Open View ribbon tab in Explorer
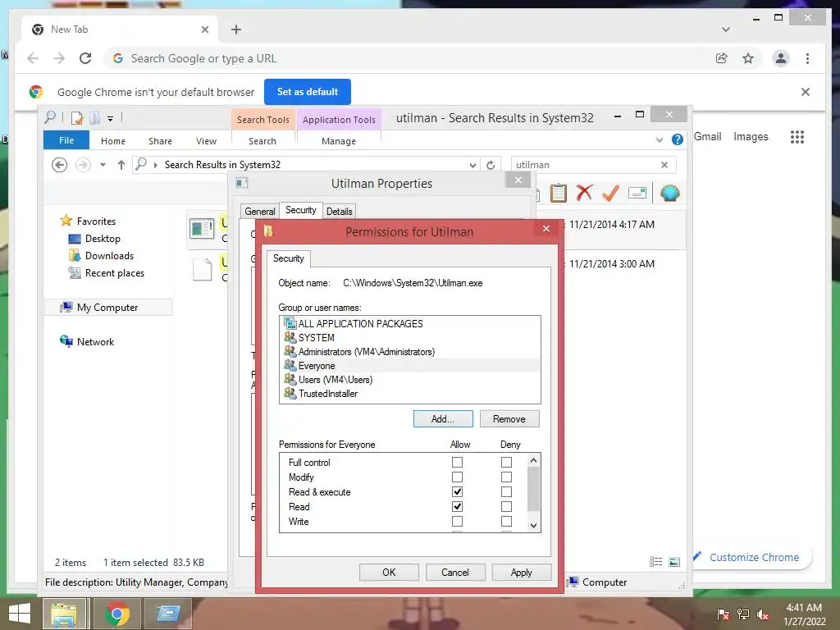 [206, 141]
